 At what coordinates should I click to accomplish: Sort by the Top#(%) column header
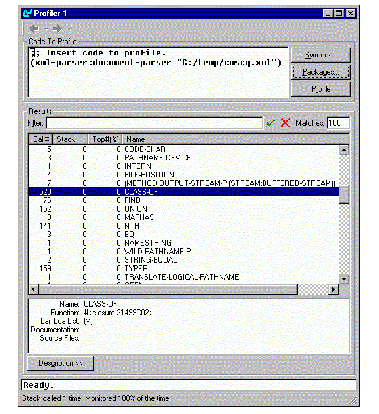[105, 139]
